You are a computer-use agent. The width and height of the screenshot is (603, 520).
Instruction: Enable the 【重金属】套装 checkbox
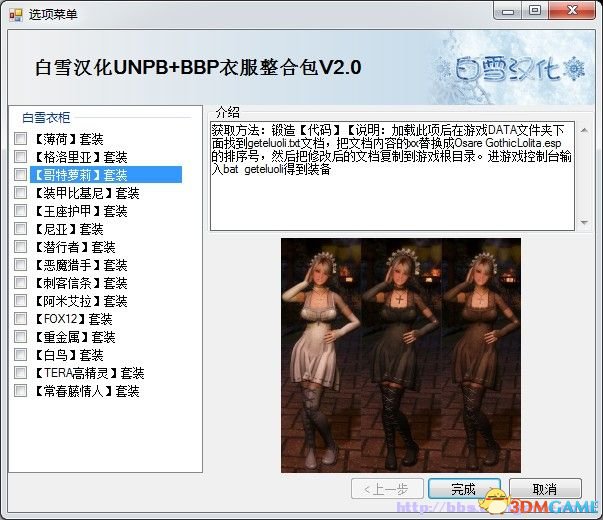coord(20,337)
